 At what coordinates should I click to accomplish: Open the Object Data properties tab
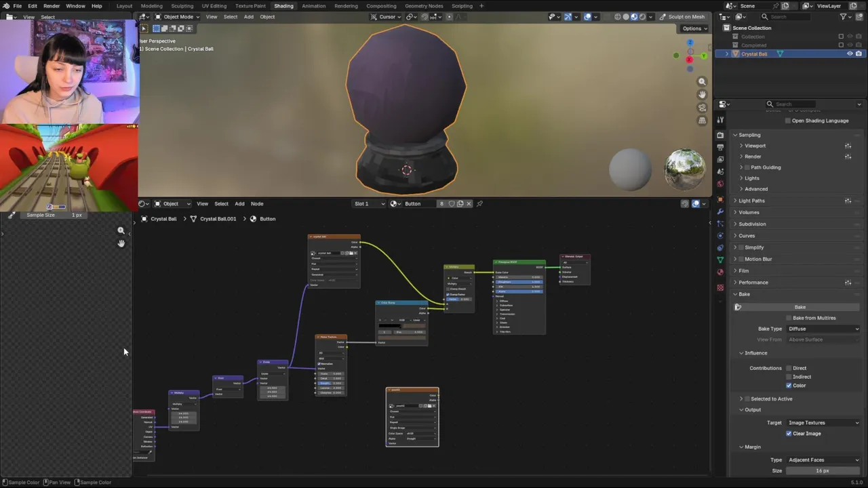720,260
